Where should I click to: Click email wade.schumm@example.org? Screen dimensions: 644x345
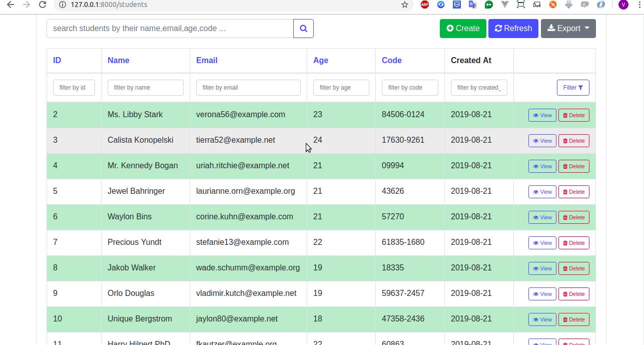(248, 268)
